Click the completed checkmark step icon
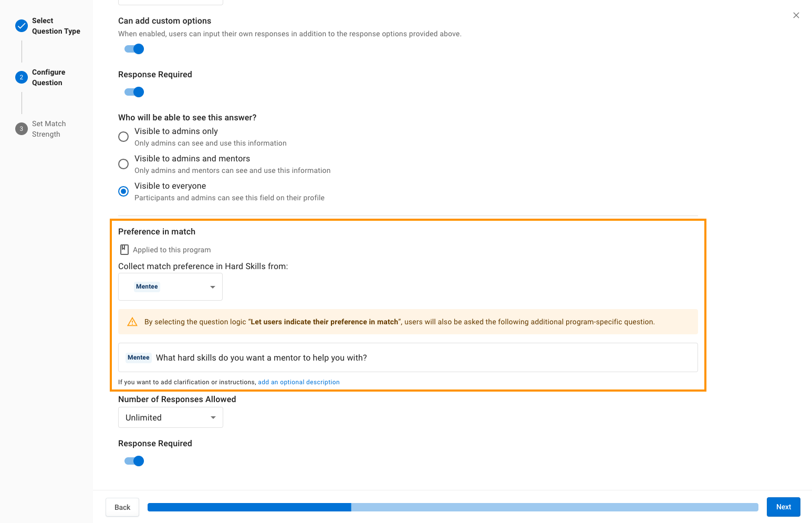The height and width of the screenshot is (523, 812). 22,26
